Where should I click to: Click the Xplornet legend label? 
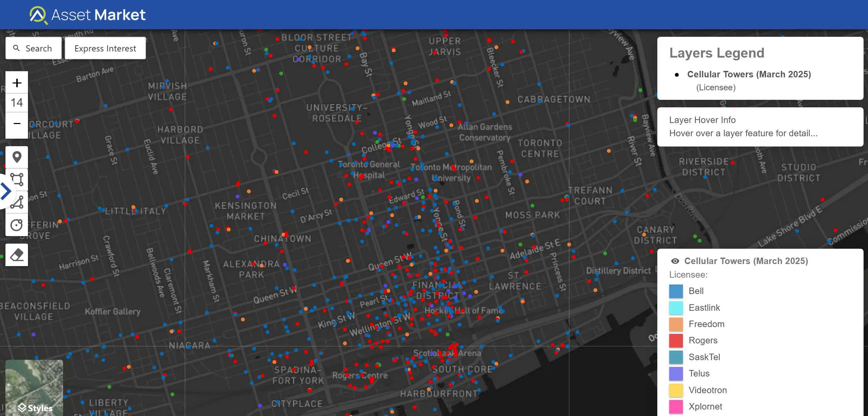[705, 406]
